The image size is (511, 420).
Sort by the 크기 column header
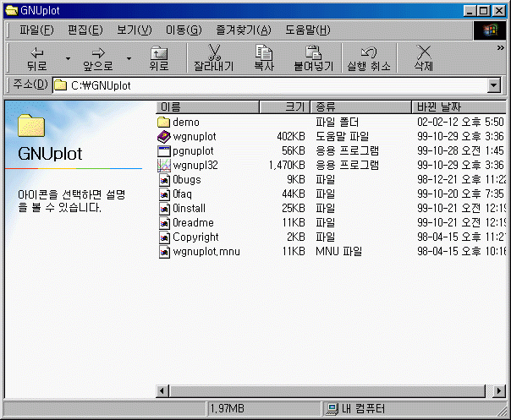click(284, 106)
